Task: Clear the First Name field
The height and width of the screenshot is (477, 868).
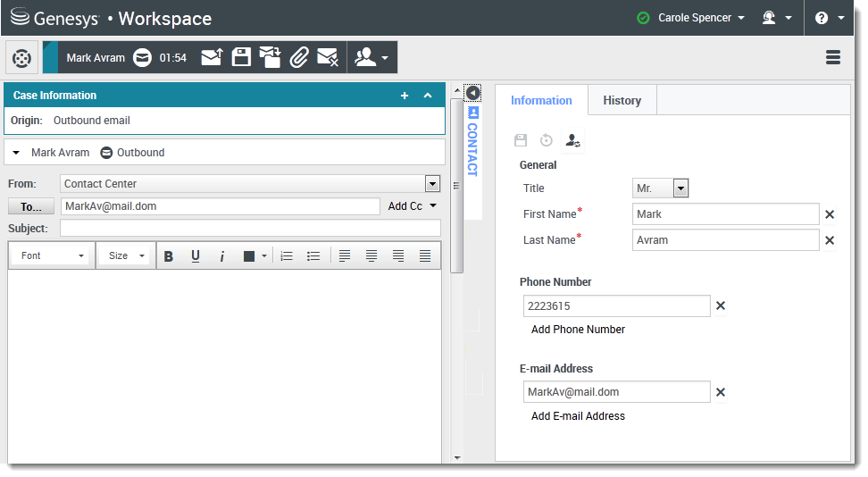Action: (x=829, y=214)
